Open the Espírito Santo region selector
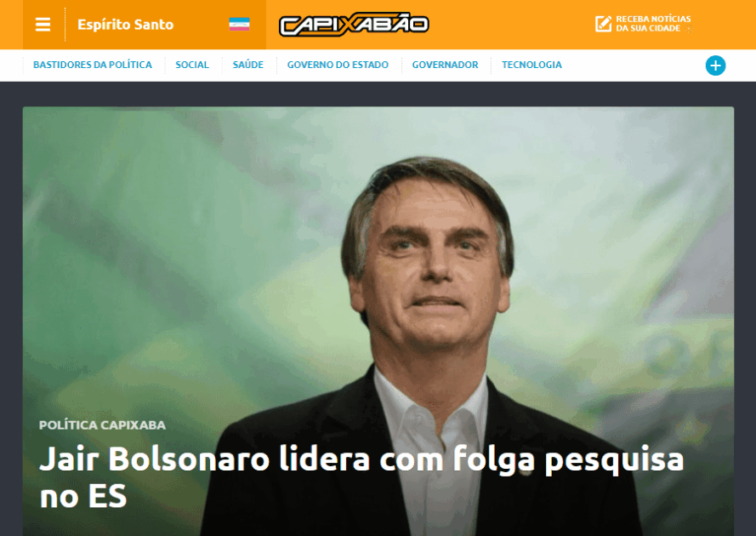This screenshot has height=536, width=756. [x=125, y=24]
